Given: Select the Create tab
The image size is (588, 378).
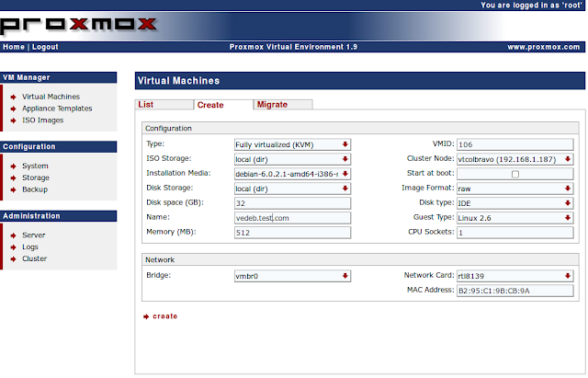Looking at the screenshot, I should pos(223,105).
